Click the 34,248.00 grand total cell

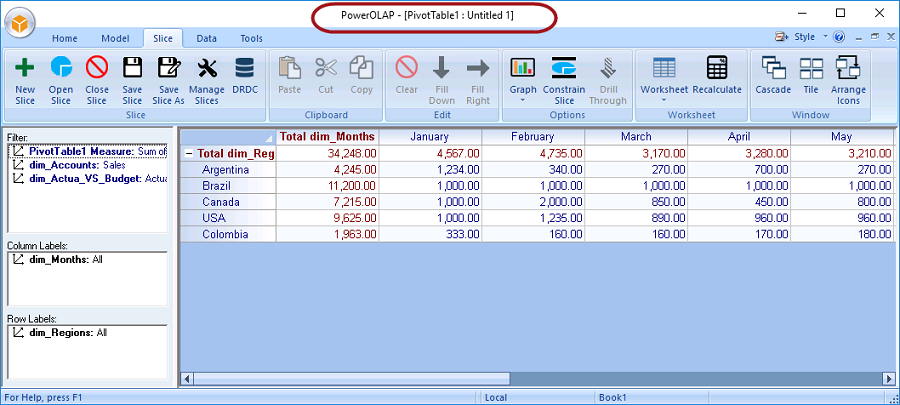(327, 154)
